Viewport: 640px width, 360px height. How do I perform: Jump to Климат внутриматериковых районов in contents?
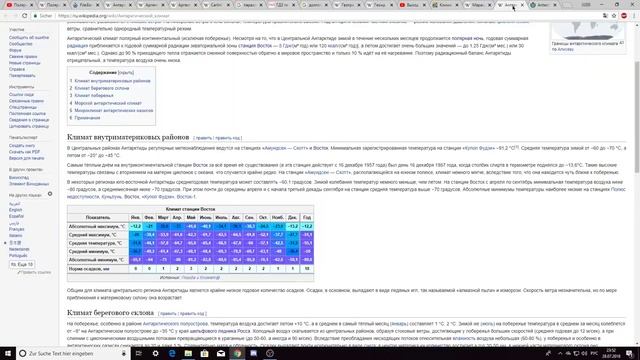tap(112, 81)
